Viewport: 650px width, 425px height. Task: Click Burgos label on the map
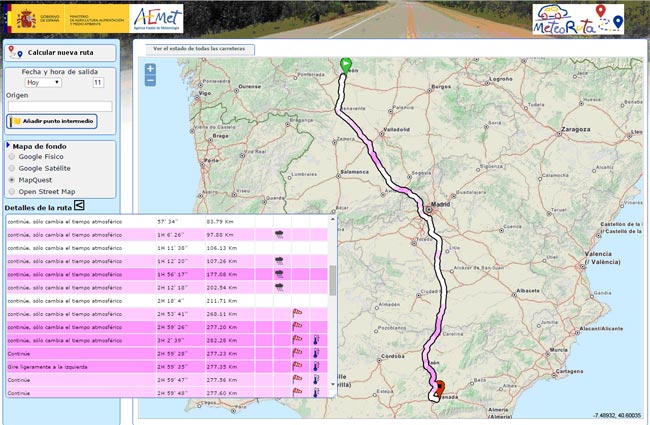point(441,87)
